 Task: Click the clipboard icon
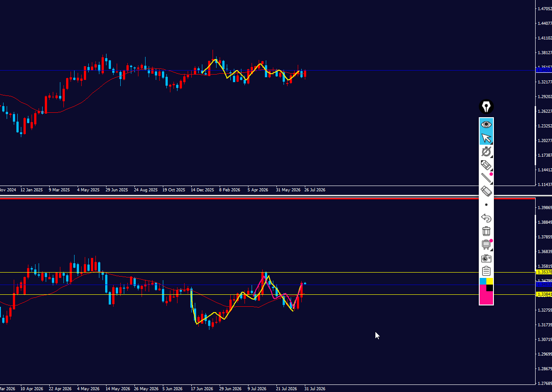[x=486, y=271]
